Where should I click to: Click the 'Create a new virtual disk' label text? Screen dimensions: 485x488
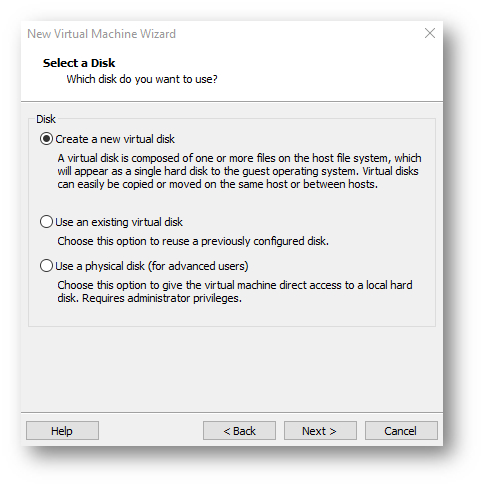(x=115, y=139)
